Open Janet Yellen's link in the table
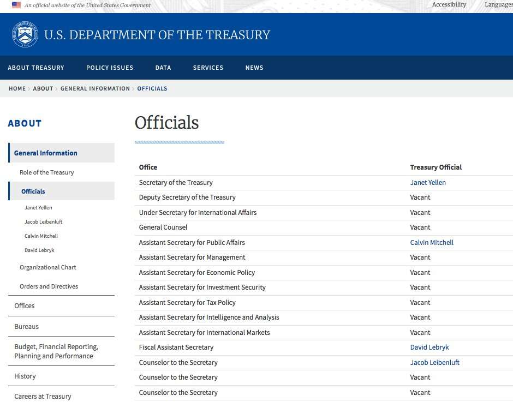This screenshot has width=513, height=420. [428, 183]
